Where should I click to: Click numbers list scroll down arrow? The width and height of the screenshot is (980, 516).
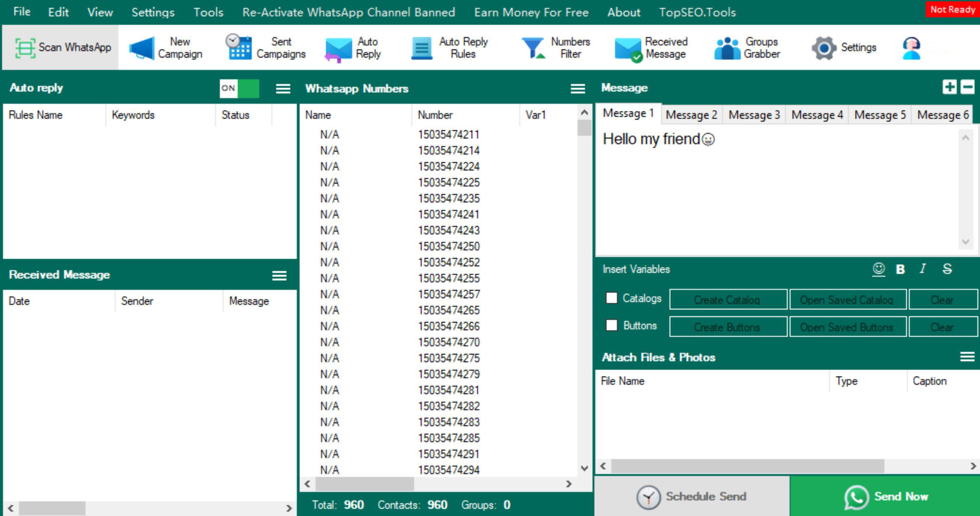point(584,468)
